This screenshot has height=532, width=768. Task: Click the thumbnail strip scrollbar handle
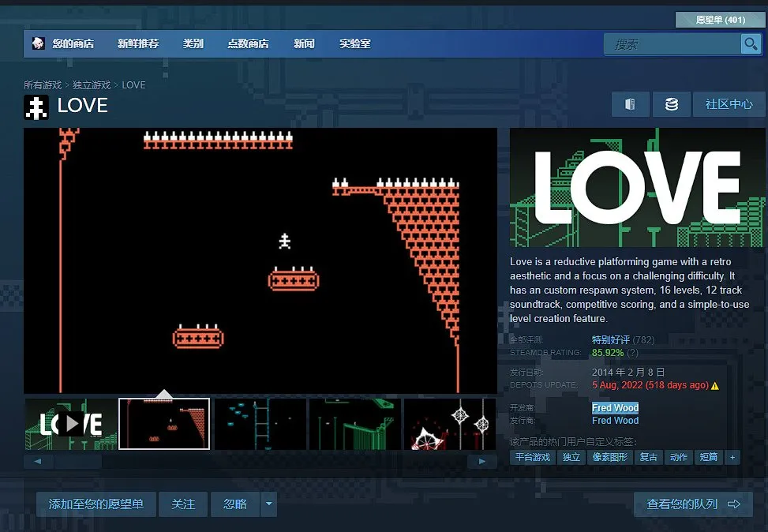(x=78, y=461)
